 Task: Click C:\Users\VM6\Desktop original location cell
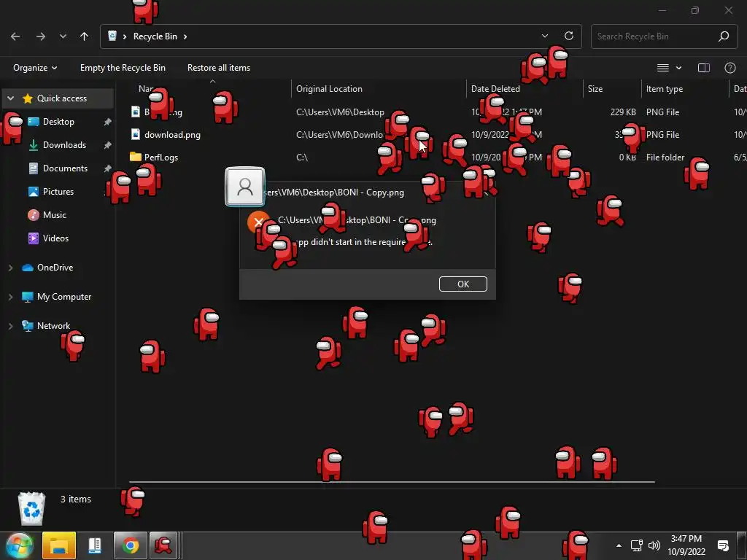(x=340, y=112)
